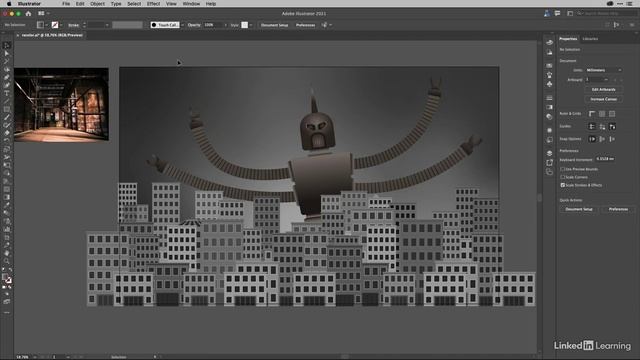Enable Scale Corners checkbox
The height and width of the screenshot is (360, 640).
pos(562,177)
